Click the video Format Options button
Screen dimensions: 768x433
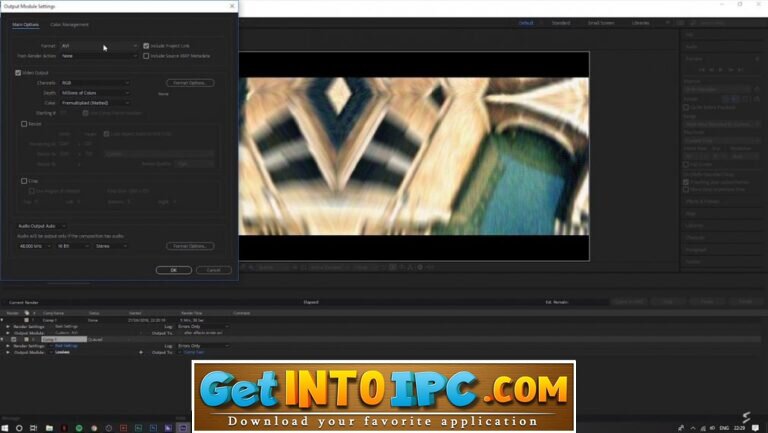190,83
